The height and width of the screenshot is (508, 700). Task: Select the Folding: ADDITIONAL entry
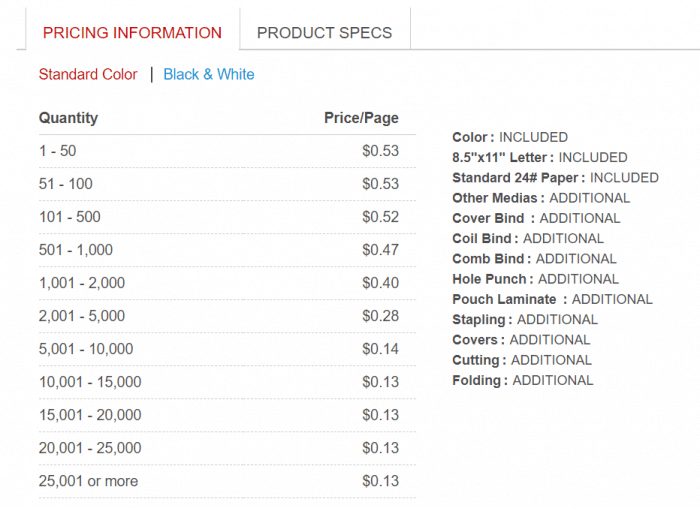[x=522, y=380]
